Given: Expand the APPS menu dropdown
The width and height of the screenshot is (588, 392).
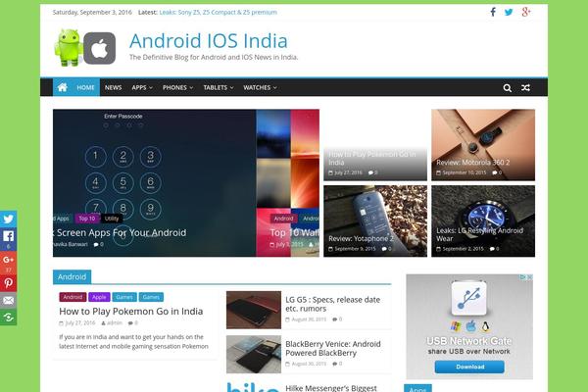Looking at the screenshot, I should point(142,87).
